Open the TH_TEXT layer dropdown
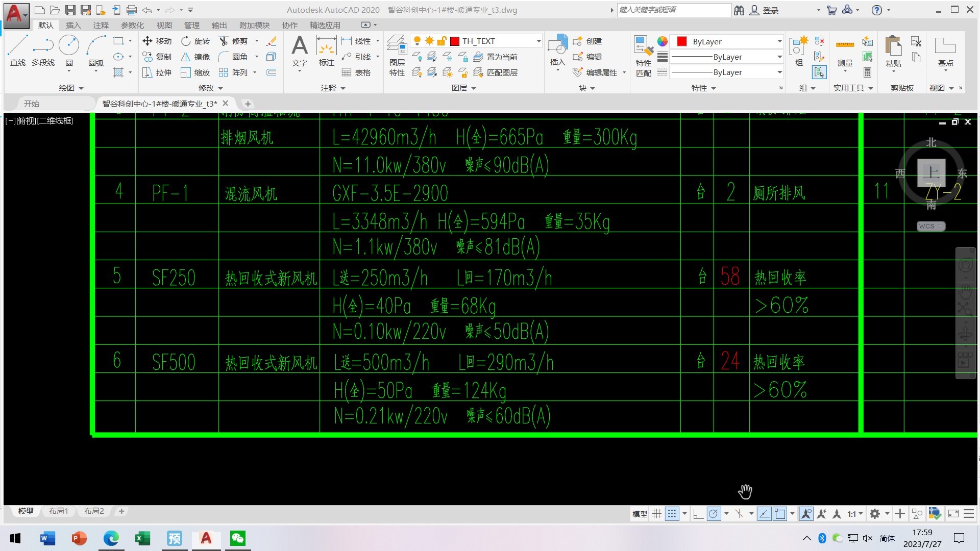The image size is (980, 551). point(538,41)
